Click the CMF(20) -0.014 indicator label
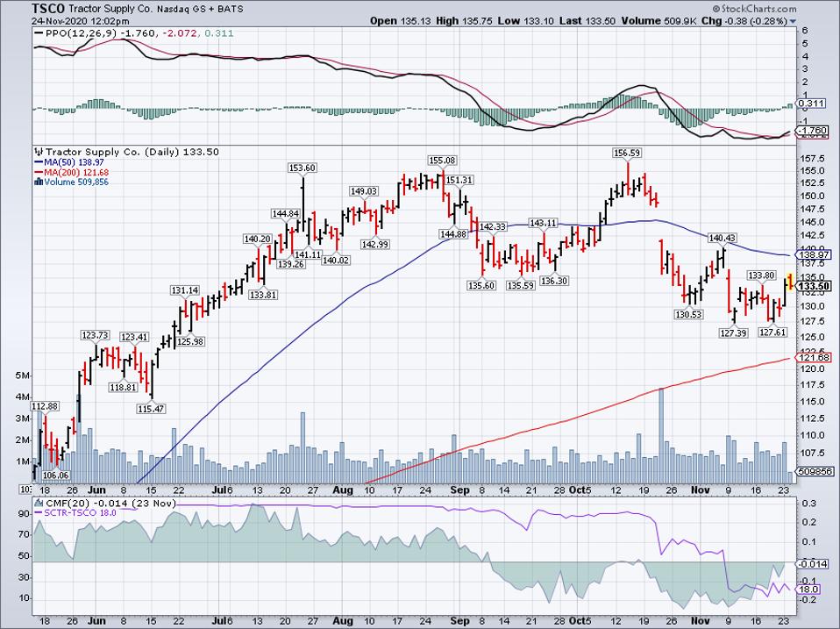 click(x=87, y=503)
